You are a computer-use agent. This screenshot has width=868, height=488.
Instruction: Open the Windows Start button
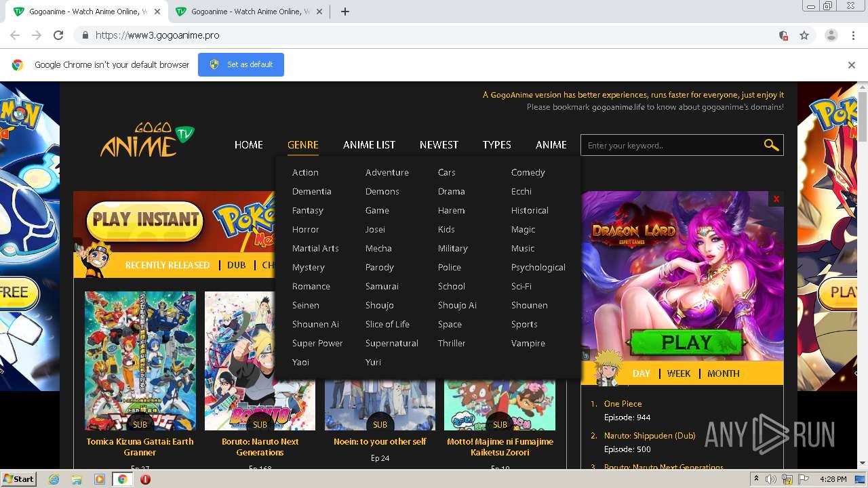pyautogui.click(x=18, y=479)
